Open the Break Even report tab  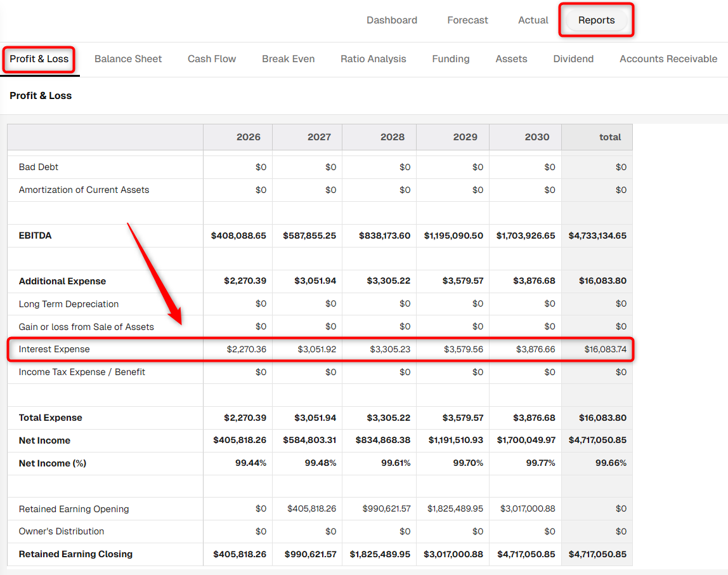click(x=289, y=59)
